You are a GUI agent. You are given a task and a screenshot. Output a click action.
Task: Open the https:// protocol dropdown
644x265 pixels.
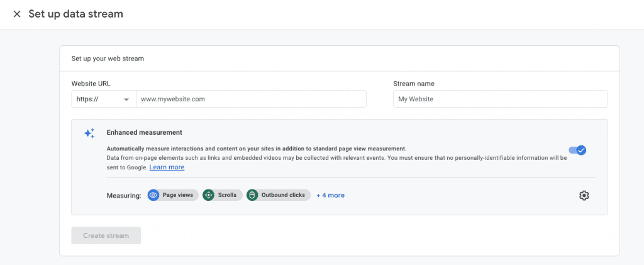pyautogui.click(x=104, y=99)
